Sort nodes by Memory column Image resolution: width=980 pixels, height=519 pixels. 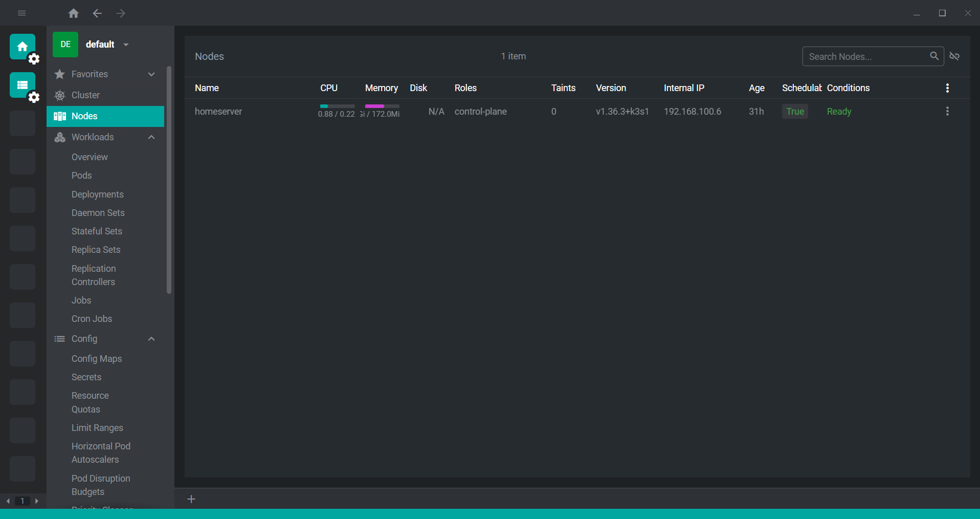point(382,88)
